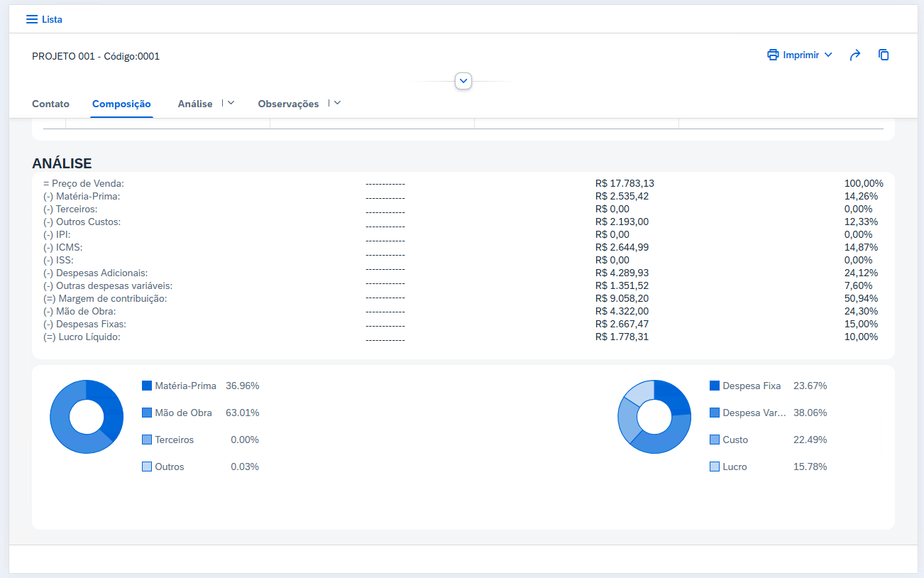
Task: Click the Lucro legend color square
Action: (x=715, y=467)
